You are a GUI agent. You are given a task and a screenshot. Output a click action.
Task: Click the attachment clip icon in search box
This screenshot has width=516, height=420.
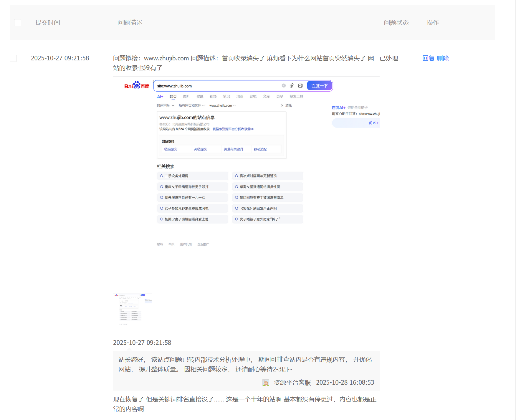pos(292,85)
